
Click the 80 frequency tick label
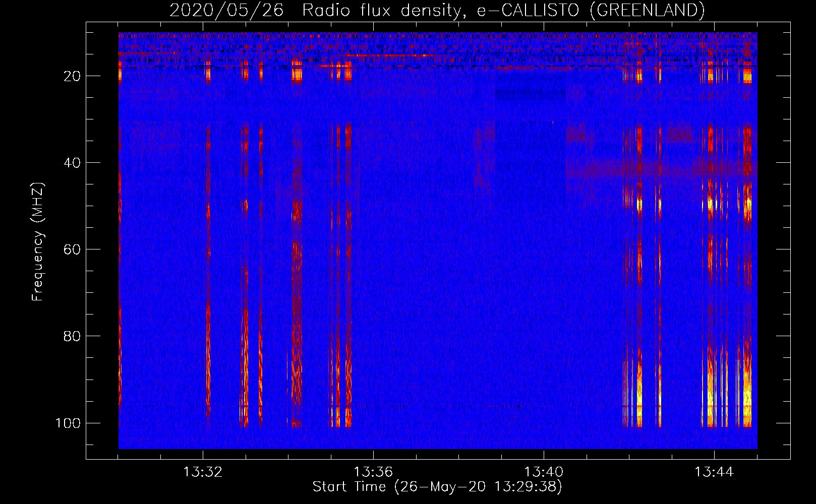click(72, 336)
